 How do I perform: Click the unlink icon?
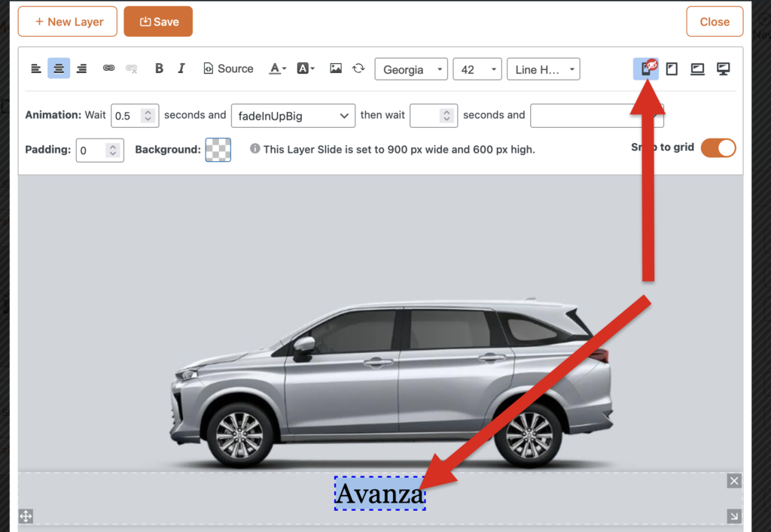click(131, 68)
